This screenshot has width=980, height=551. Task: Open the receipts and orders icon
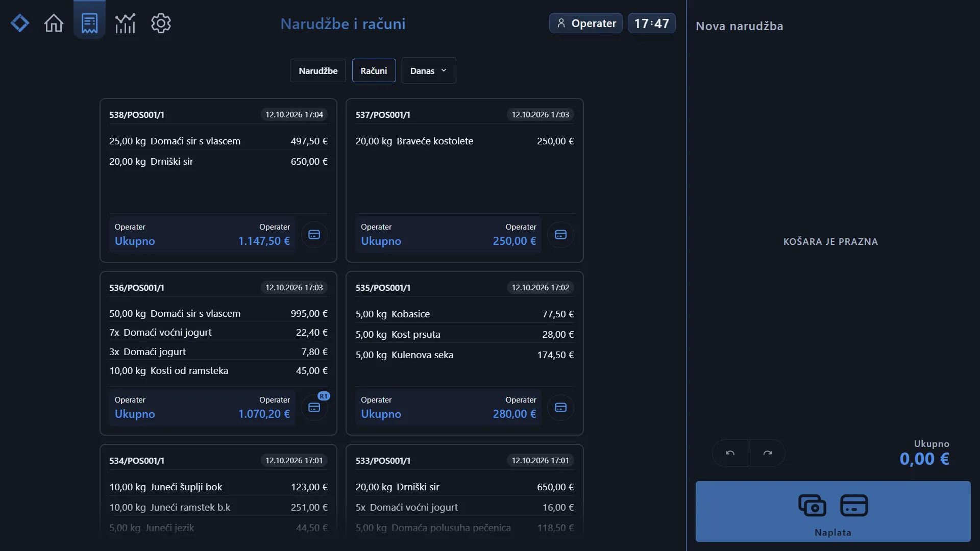tap(89, 23)
